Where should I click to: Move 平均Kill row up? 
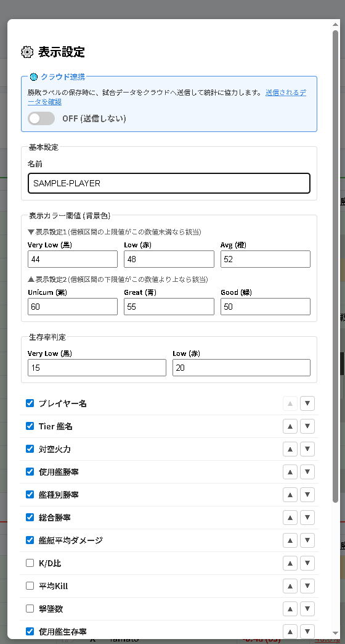pos(290,586)
